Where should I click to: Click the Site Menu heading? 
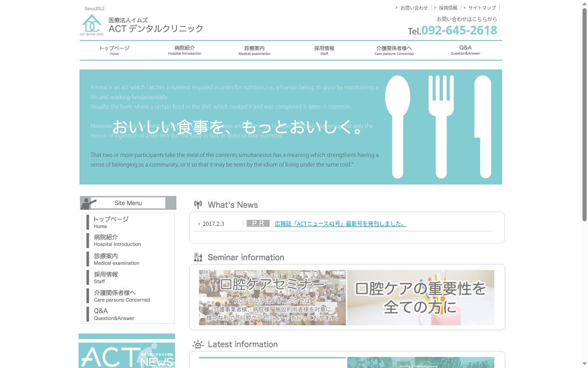click(x=128, y=203)
